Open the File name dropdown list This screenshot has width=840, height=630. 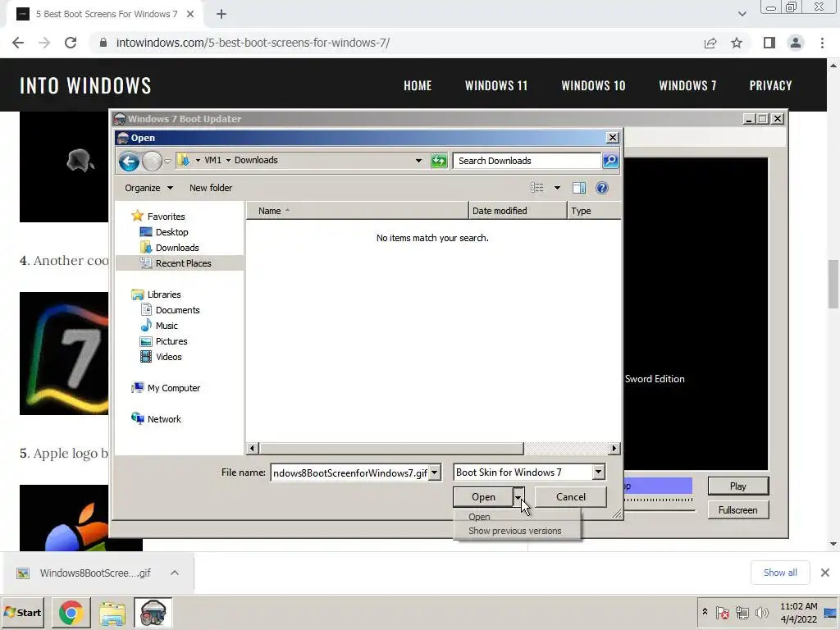[435, 472]
